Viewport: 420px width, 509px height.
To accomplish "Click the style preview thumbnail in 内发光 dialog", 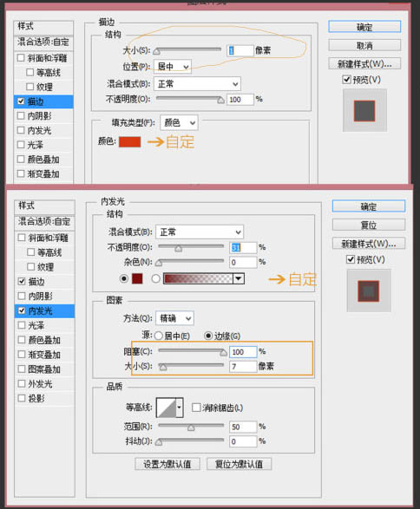I will coord(369,290).
